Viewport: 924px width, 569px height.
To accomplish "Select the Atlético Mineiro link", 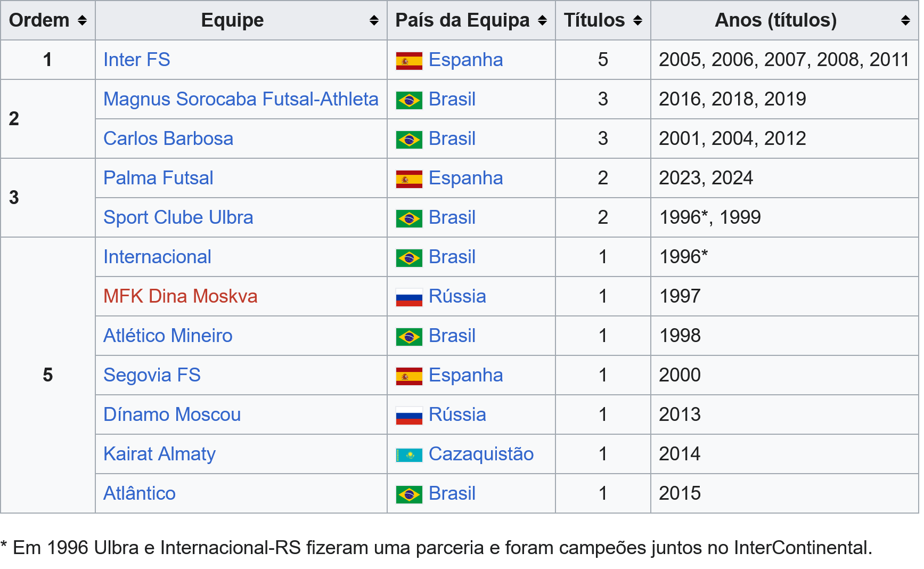I will click(x=168, y=336).
